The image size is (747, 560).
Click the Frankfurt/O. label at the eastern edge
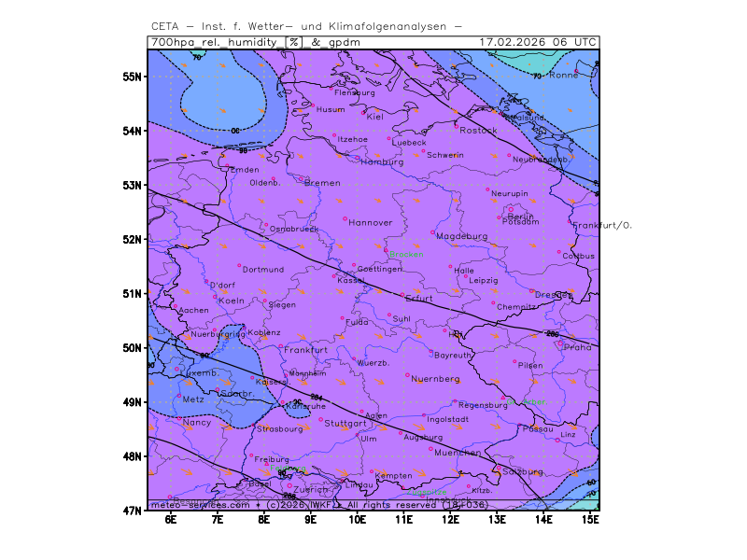(602, 225)
